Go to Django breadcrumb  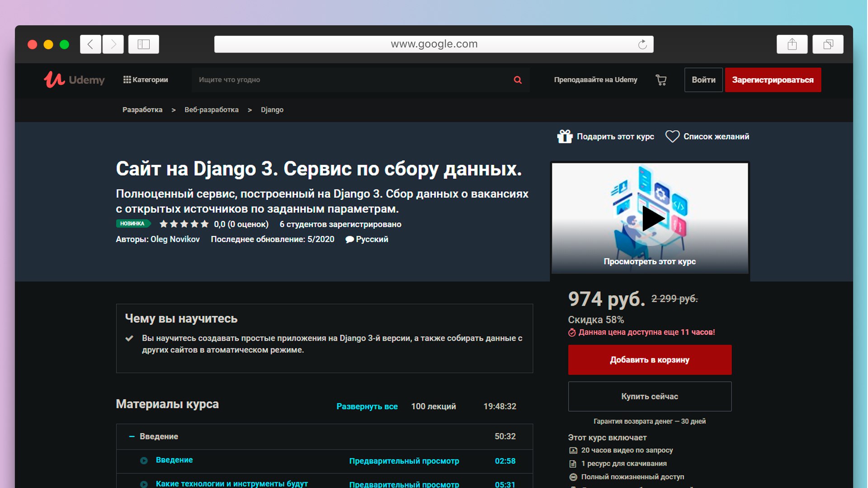pyautogui.click(x=272, y=110)
